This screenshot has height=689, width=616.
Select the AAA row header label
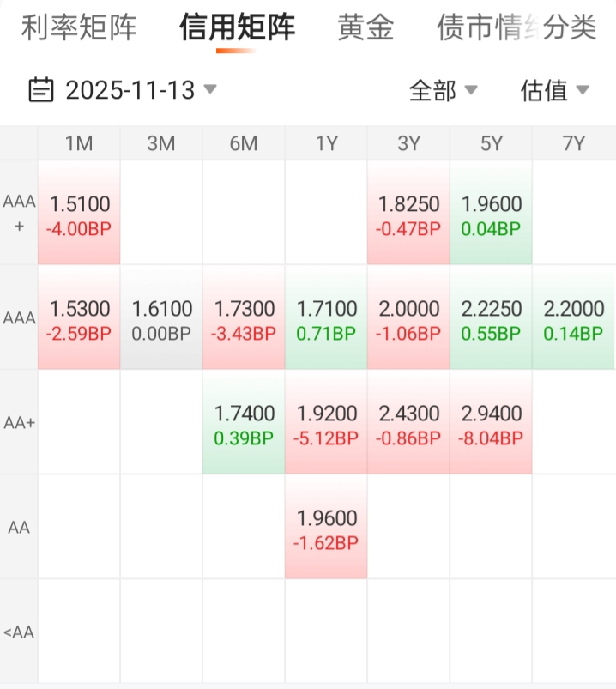[19, 318]
